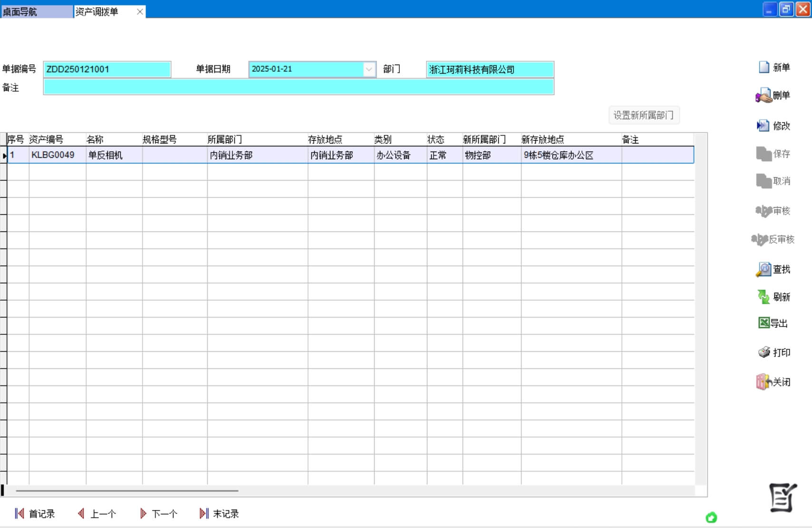Screen dimensions: 812x528
Task: Click the 删单 delete document icon
Action: (x=764, y=96)
